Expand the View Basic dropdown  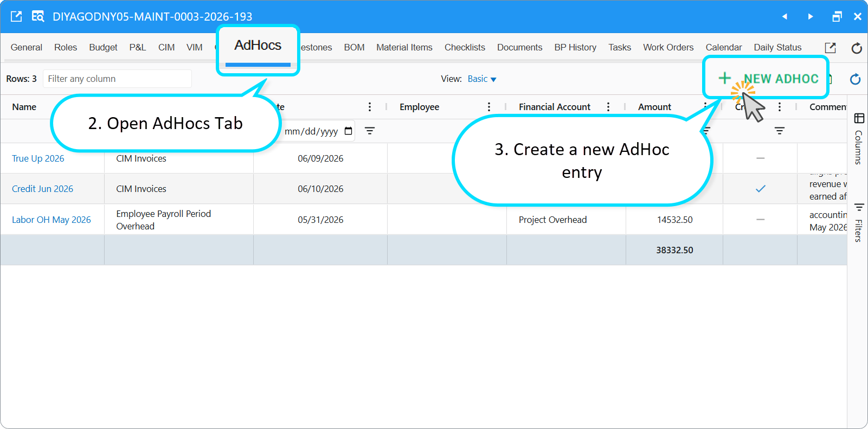[482, 79]
